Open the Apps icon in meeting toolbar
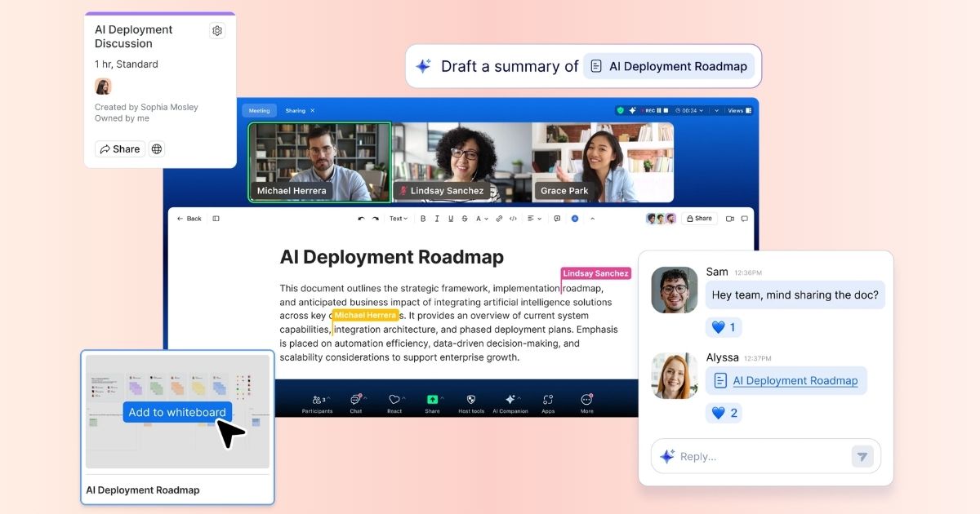 [548, 400]
